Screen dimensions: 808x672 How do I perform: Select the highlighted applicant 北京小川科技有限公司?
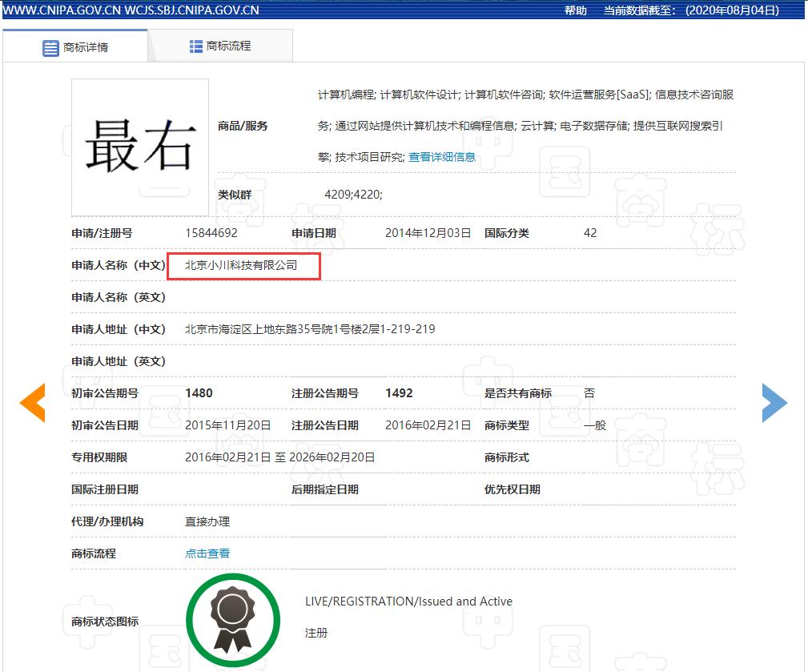coord(242,264)
